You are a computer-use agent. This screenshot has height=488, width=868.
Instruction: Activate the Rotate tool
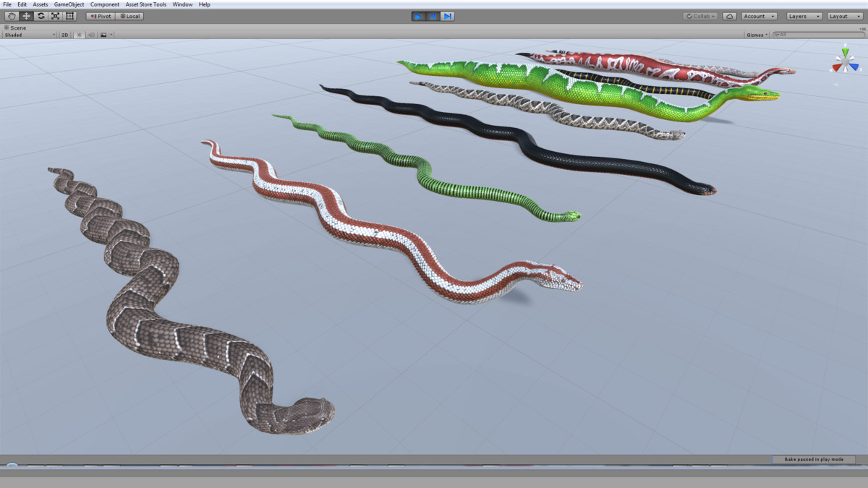coord(41,16)
